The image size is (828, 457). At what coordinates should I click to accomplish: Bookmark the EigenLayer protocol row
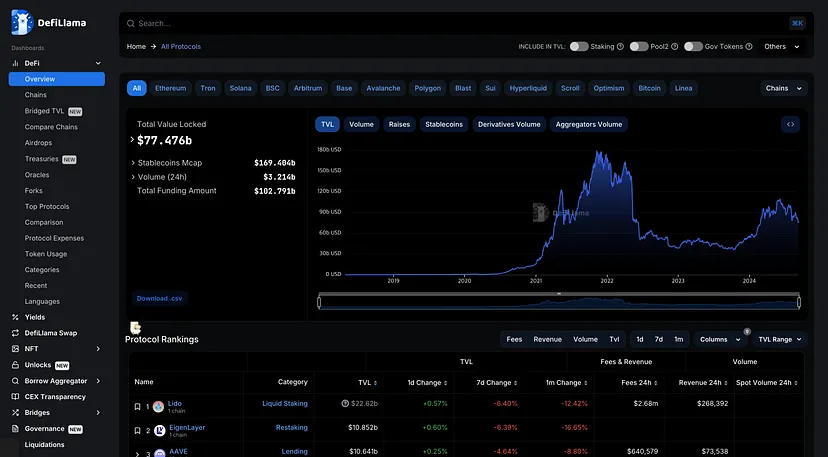pos(137,430)
